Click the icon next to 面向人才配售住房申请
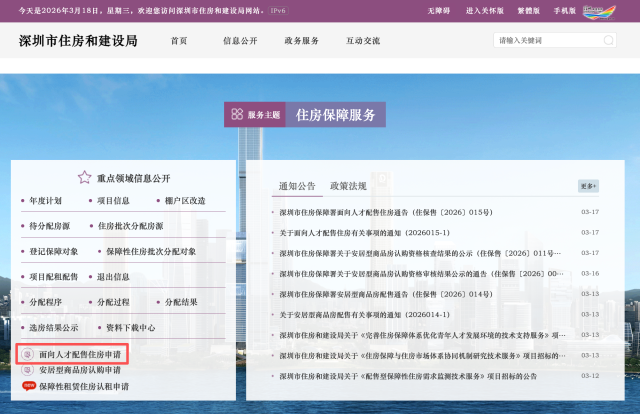Viewport: 640px width, 414px height. [28, 355]
